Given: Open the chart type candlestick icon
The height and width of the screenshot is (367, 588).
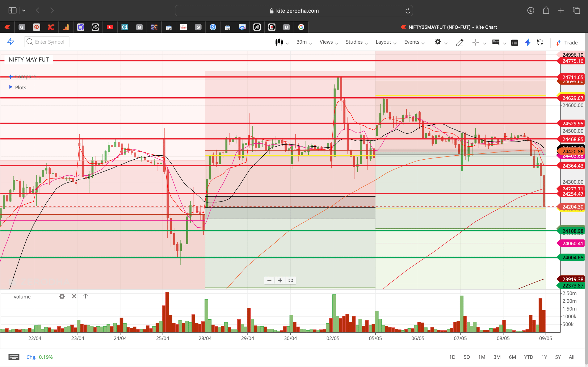Looking at the screenshot, I should [x=280, y=42].
